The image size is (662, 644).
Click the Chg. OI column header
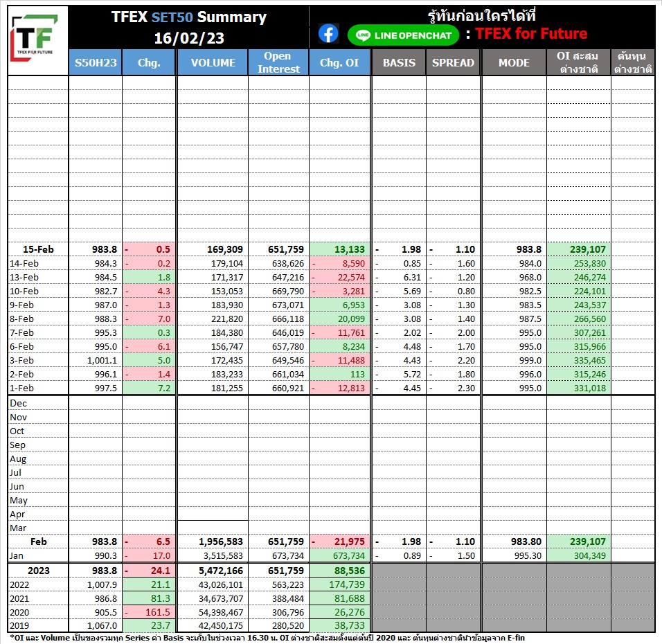tap(339, 62)
